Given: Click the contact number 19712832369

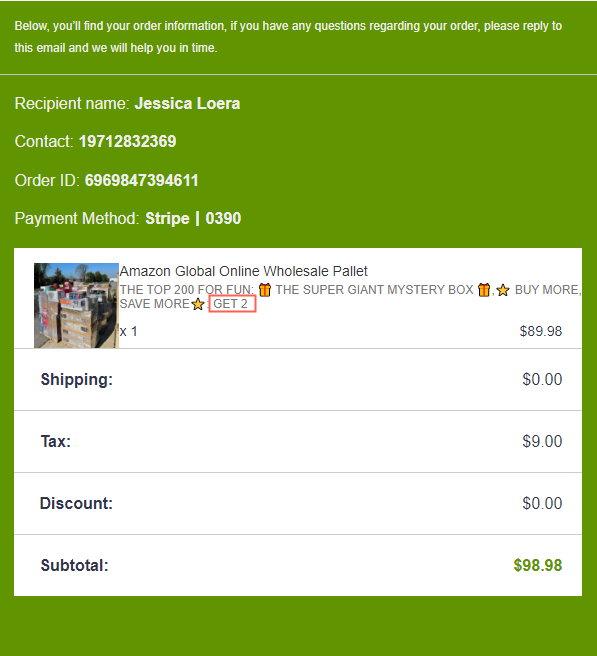Looking at the screenshot, I should [x=128, y=141].
